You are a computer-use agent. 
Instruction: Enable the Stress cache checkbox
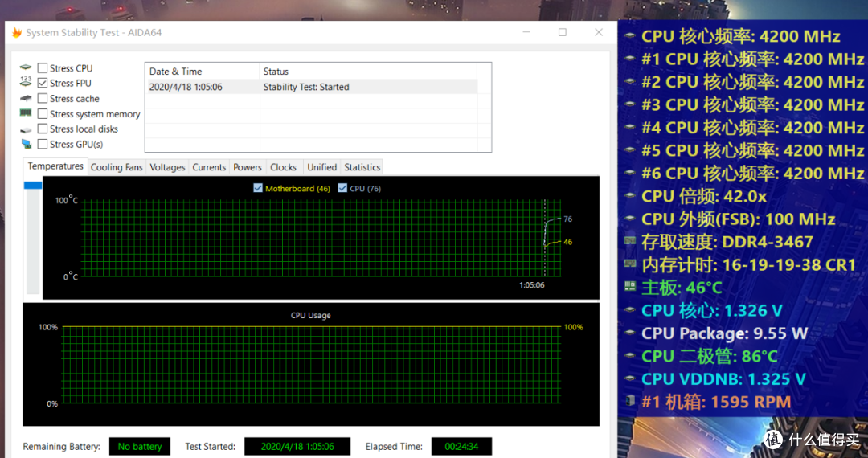(42, 99)
